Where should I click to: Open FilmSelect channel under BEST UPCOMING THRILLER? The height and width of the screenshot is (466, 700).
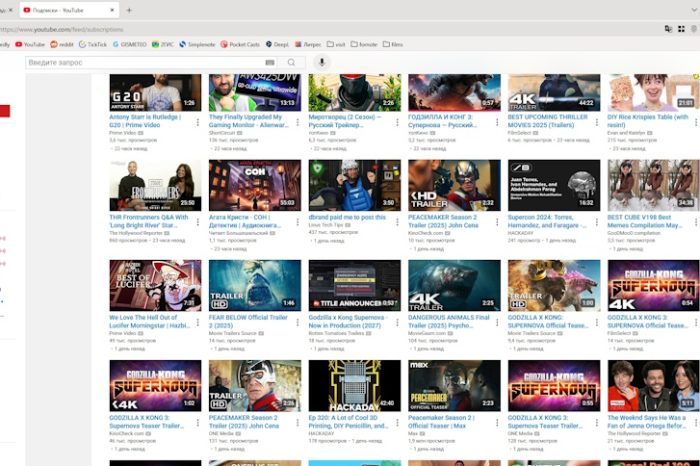(520, 133)
